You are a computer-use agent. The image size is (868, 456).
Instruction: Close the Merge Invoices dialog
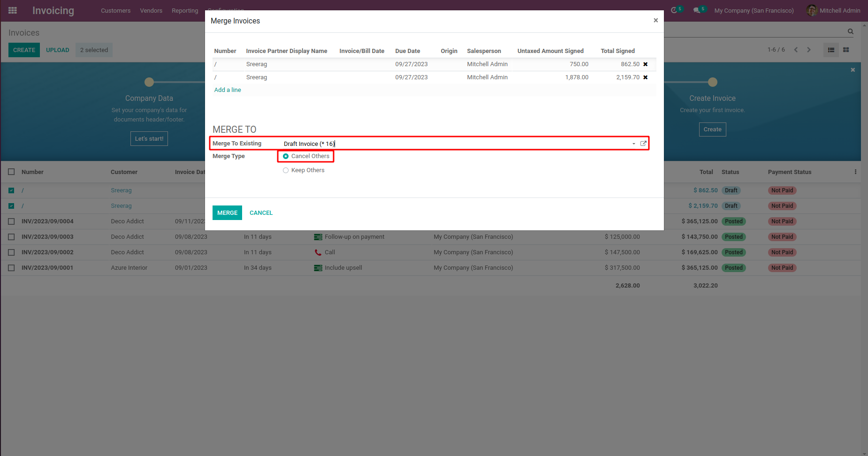(x=656, y=20)
